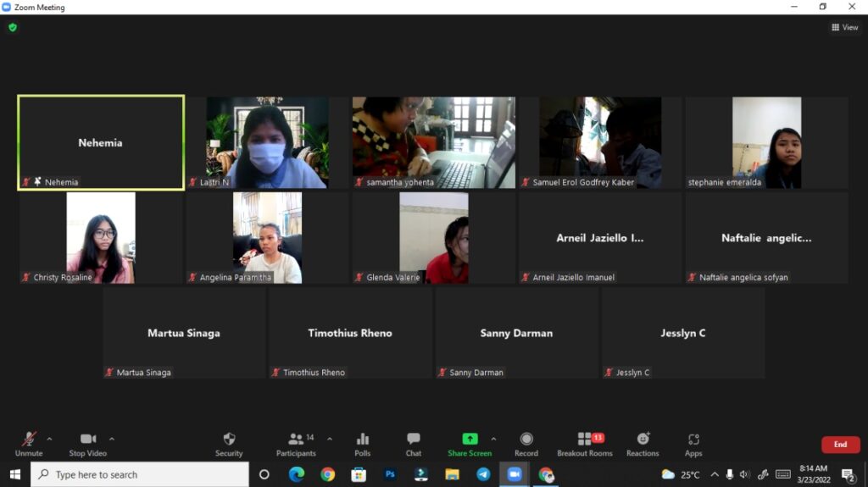868x487 pixels.
Task: Open the Apps icon in toolbar
Action: [x=693, y=440]
